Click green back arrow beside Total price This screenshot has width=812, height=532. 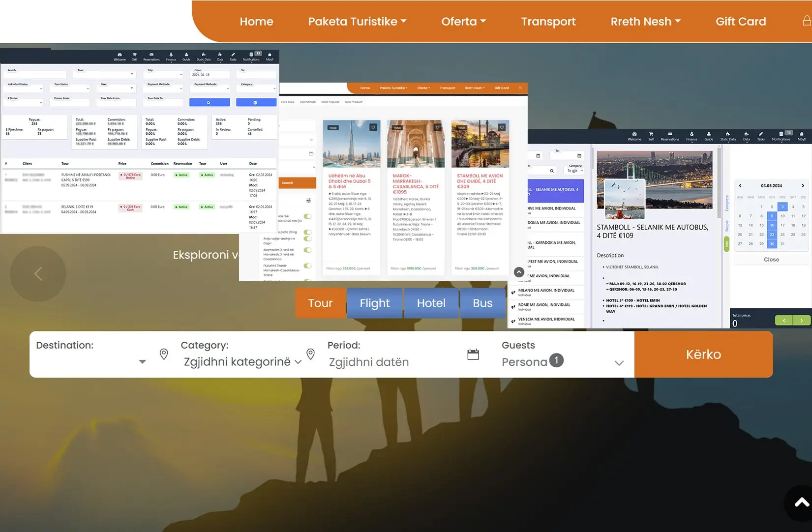pos(784,320)
